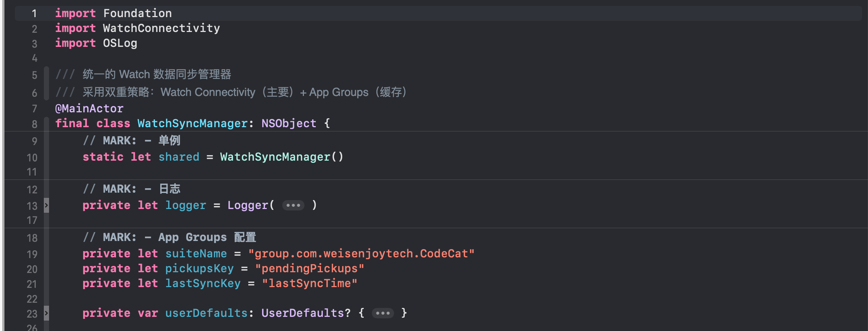Viewport: 868px width, 331px height.
Task: Unfold the ellipsis after userDefaults: UserDefaults?
Action: 382,313
